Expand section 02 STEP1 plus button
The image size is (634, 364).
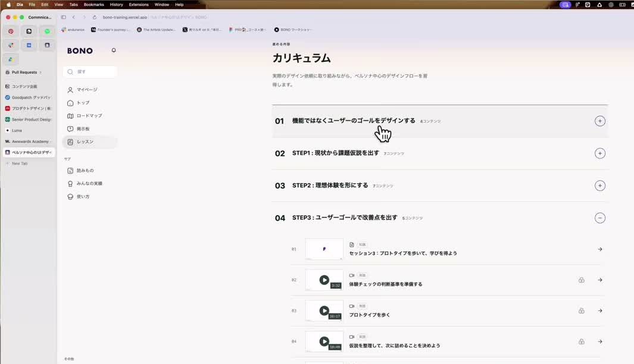click(600, 153)
